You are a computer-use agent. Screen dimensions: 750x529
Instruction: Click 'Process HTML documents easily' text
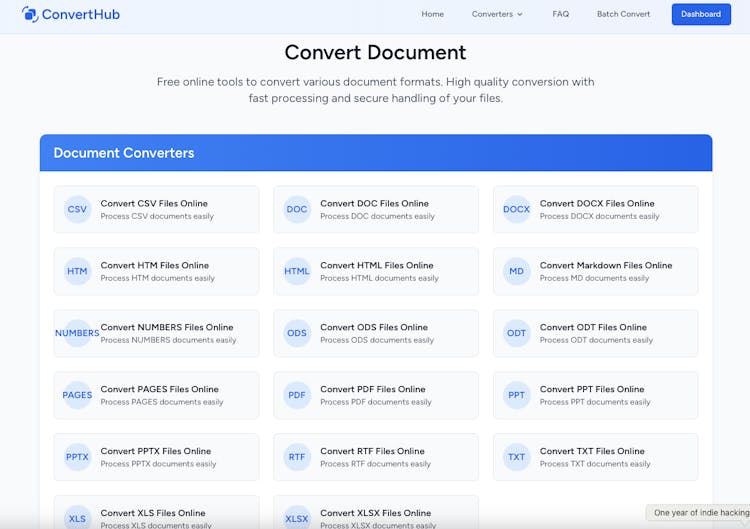pyautogui.click(x=379, y=278)
